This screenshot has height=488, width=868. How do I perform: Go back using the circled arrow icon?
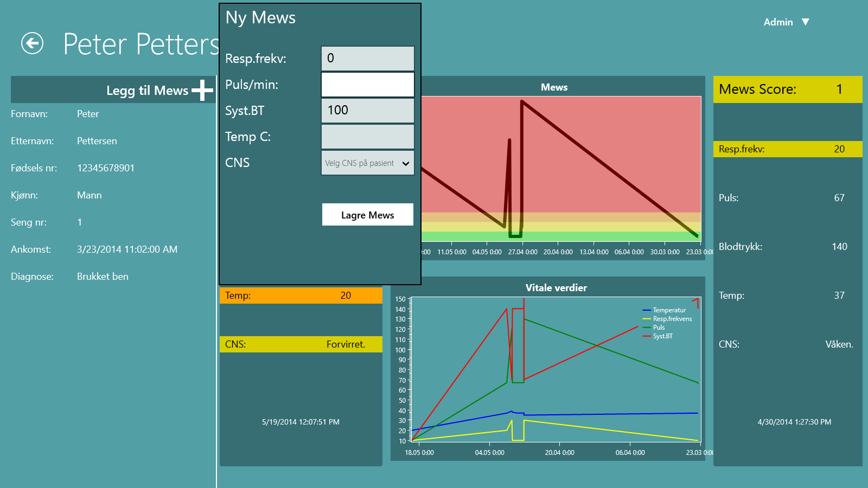[32, 43]
